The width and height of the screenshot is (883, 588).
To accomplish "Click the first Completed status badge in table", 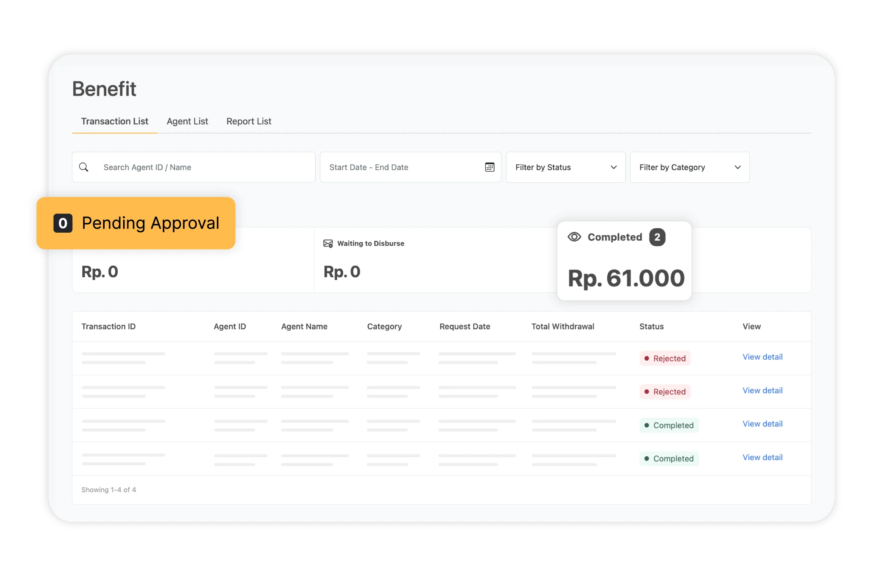I will [669, 425].
